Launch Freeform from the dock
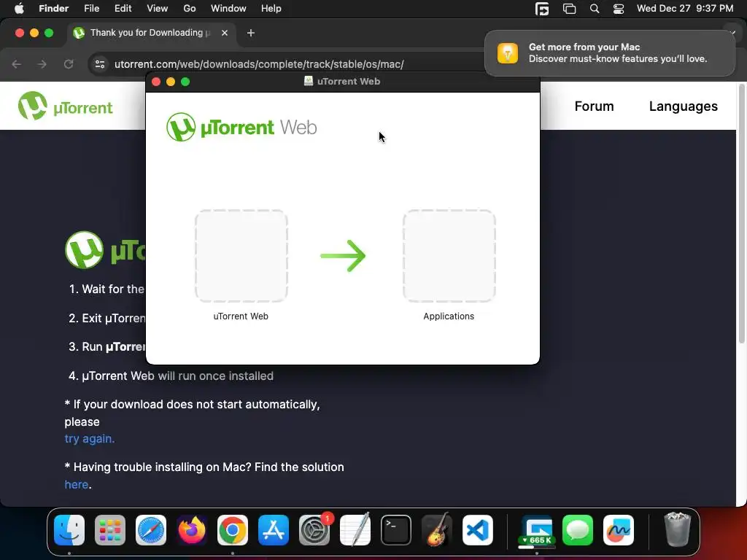 pyautogui.click(x=619, y=530)
